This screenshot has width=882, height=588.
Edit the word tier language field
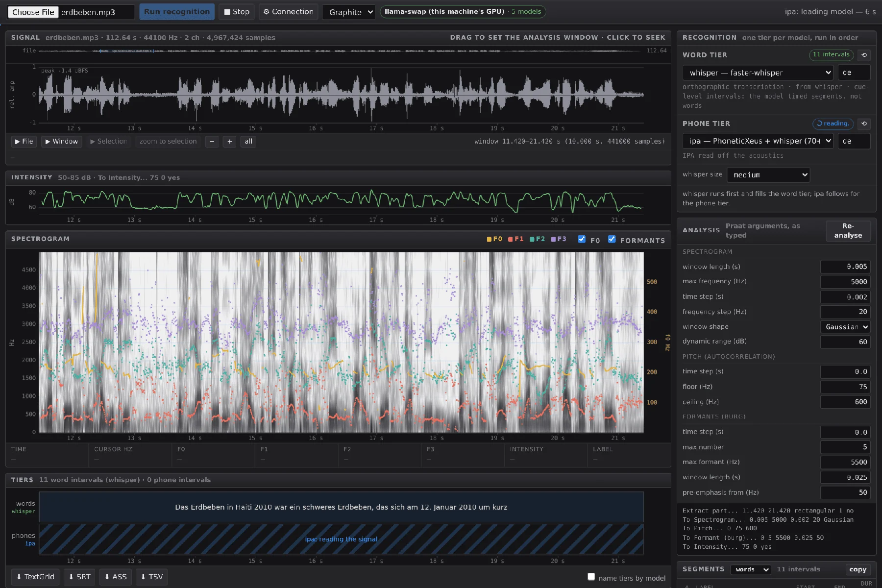(854, 73)
